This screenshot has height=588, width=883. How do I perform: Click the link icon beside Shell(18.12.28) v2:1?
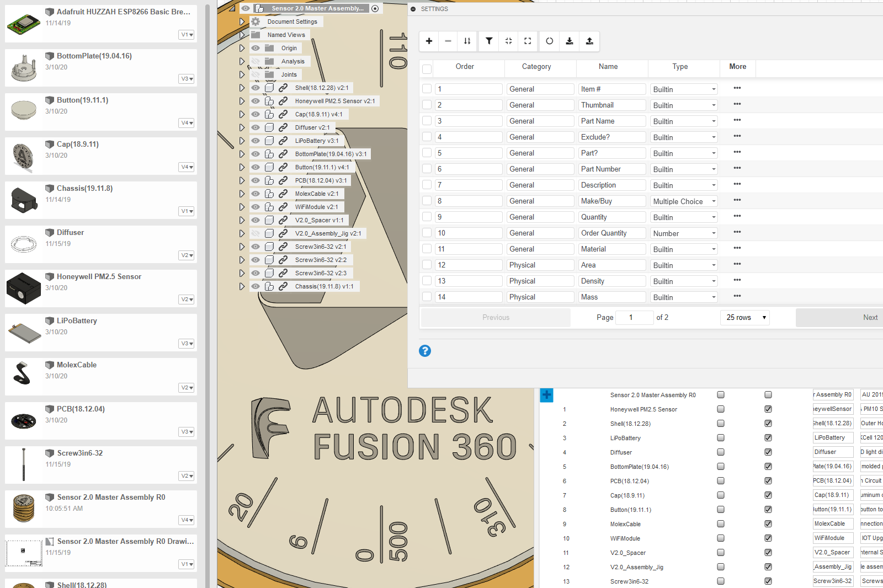283,88
